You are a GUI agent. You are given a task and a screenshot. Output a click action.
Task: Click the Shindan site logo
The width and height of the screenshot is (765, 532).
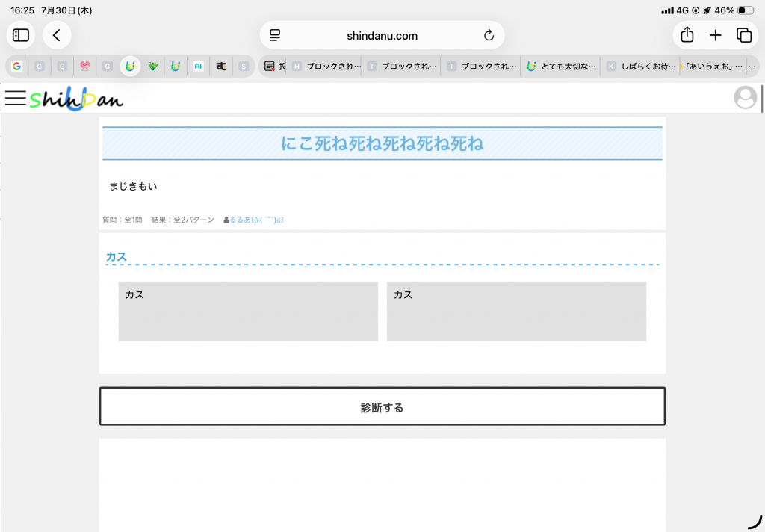tap(77, 99)
